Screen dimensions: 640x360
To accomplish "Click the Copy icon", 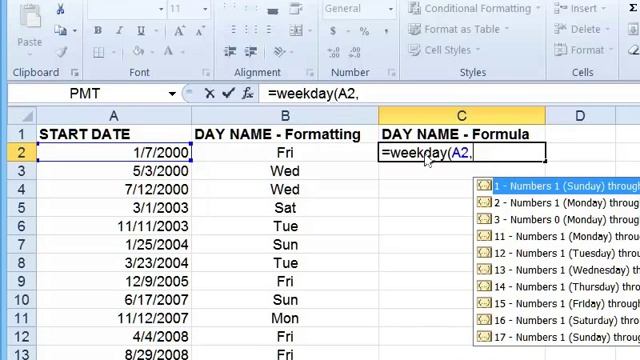I will [60, 30].
